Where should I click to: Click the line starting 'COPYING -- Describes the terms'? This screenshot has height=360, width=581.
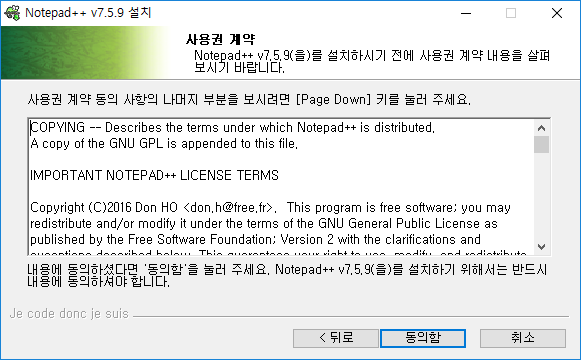(x=232, y=127)
